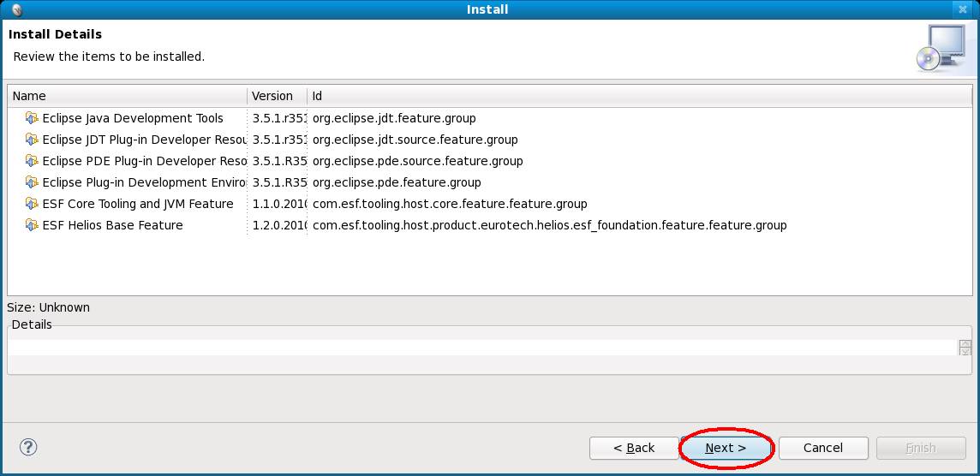Image resolution: width=980 pixels, height=476 pixels.
Task: Sort the list by the Name column
Action: [128, 96]
